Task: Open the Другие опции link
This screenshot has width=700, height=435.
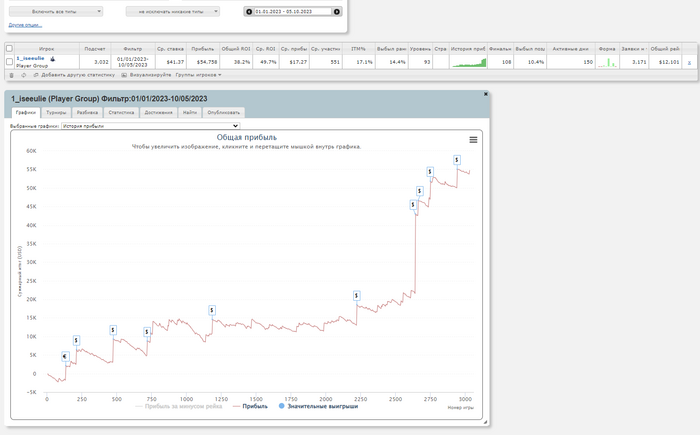Action: point(25,25)
